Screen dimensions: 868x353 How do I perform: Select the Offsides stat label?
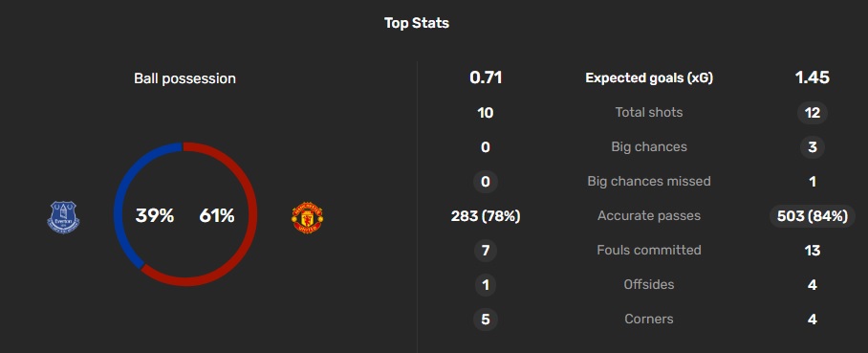649,284
